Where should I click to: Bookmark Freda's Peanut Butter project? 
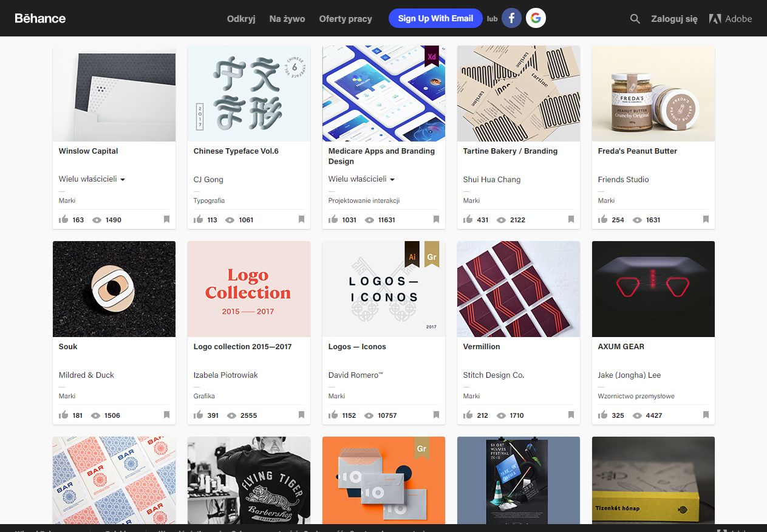tap(706, 219)
